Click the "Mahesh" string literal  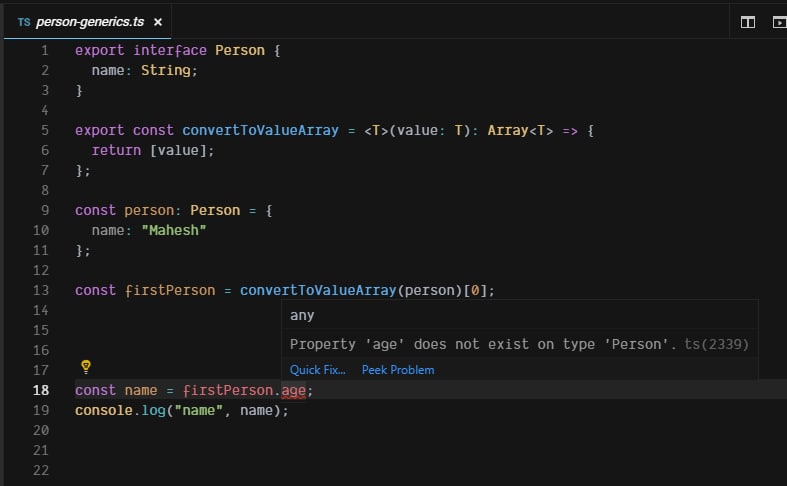click(x=174, y=230)
